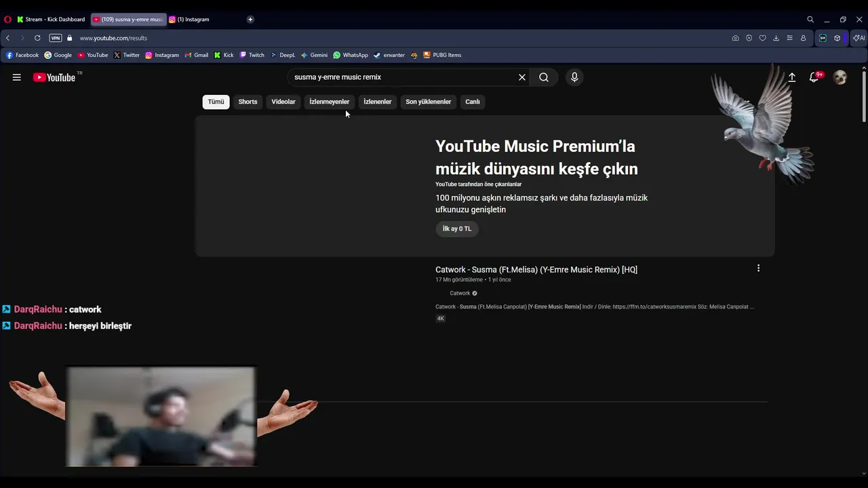
Task: Open PUBG Items bookmark
Action: pos(442,55)
